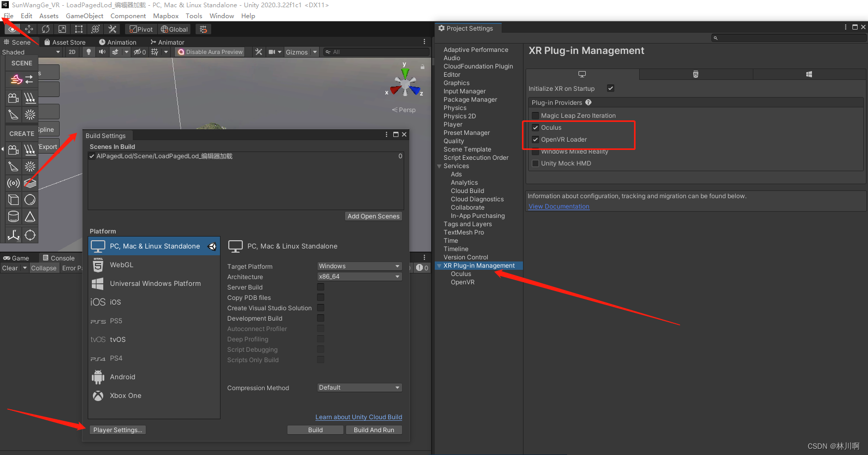Click the Aura logo icon under SCENE
Screen dimensions: 868x455
point(17,79)
